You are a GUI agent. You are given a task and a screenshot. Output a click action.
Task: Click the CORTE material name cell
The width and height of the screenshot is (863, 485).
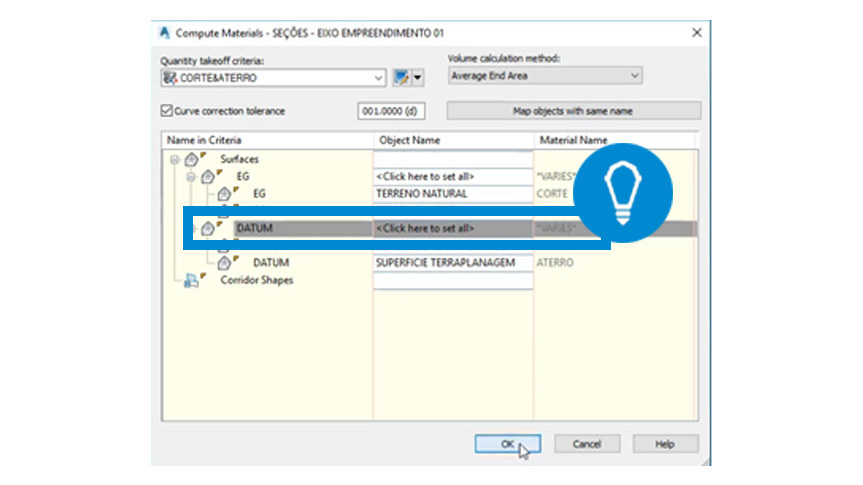click(552, 193)
